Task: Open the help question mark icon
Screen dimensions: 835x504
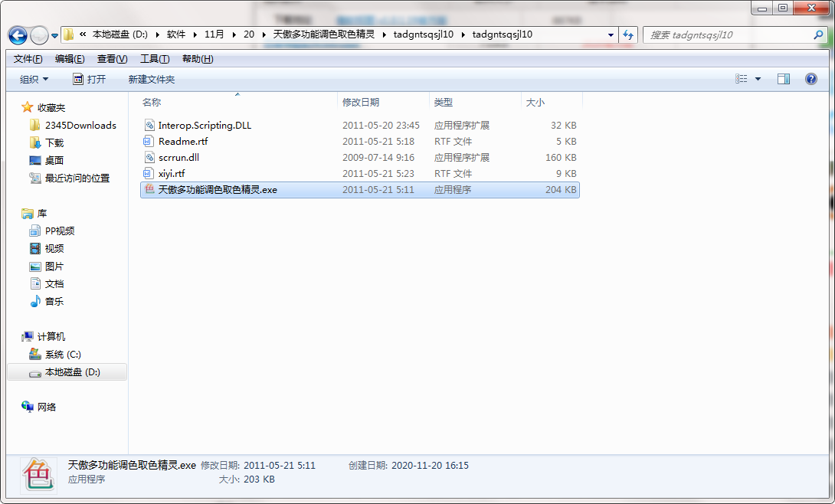Action: pyautogui.click(x=811, y=80)
